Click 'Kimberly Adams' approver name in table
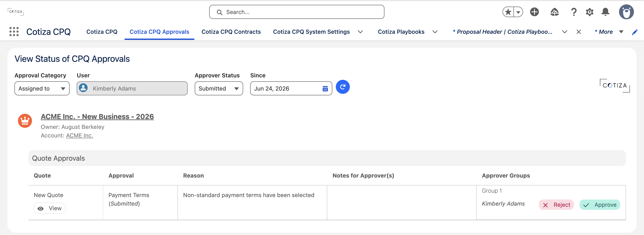The height and width of the screenshot is (235, 644). (503, 204)
